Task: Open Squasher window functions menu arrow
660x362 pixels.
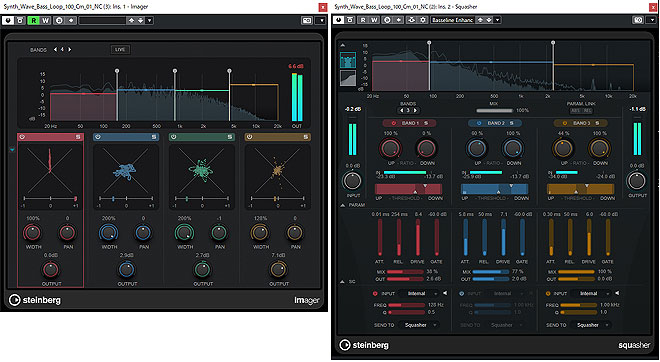Action: click(x=653, y=20)
